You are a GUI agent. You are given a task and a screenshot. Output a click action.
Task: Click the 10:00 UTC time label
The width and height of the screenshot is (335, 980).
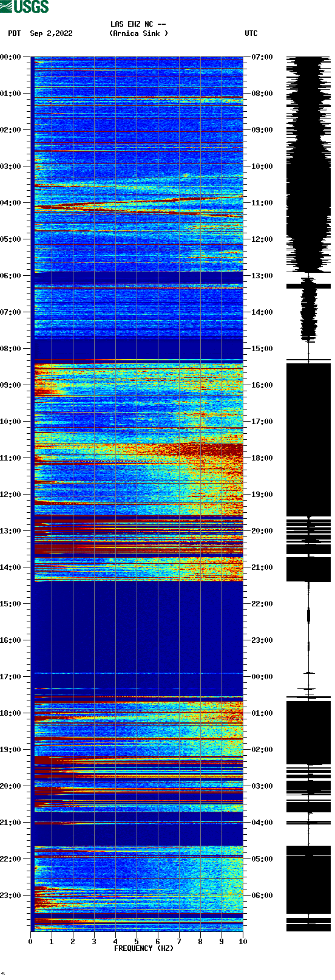click(x=262, y=166)
